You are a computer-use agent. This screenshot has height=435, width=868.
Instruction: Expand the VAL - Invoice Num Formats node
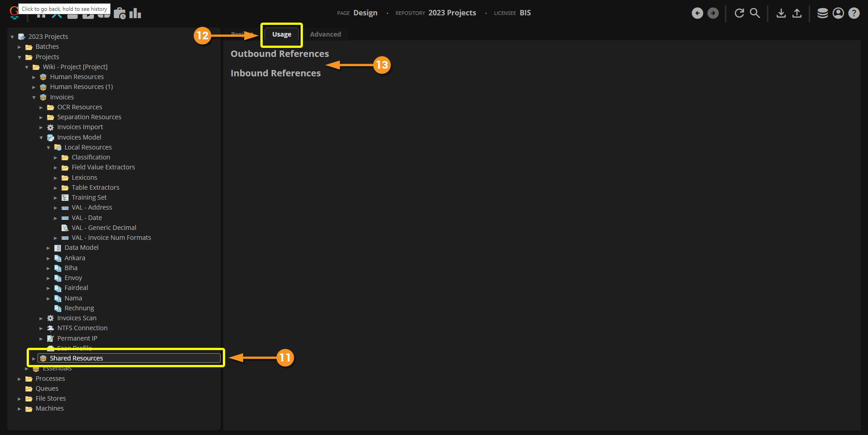coord(56,238)
